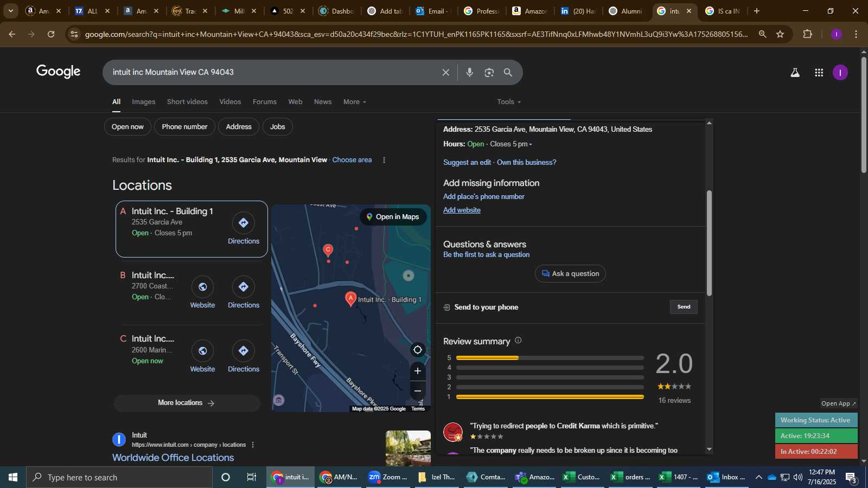Get directions to Intuit Inc. Building 1
Image resolution: width=868 pixels, height=488 pixels.
(x=244, y=229)
